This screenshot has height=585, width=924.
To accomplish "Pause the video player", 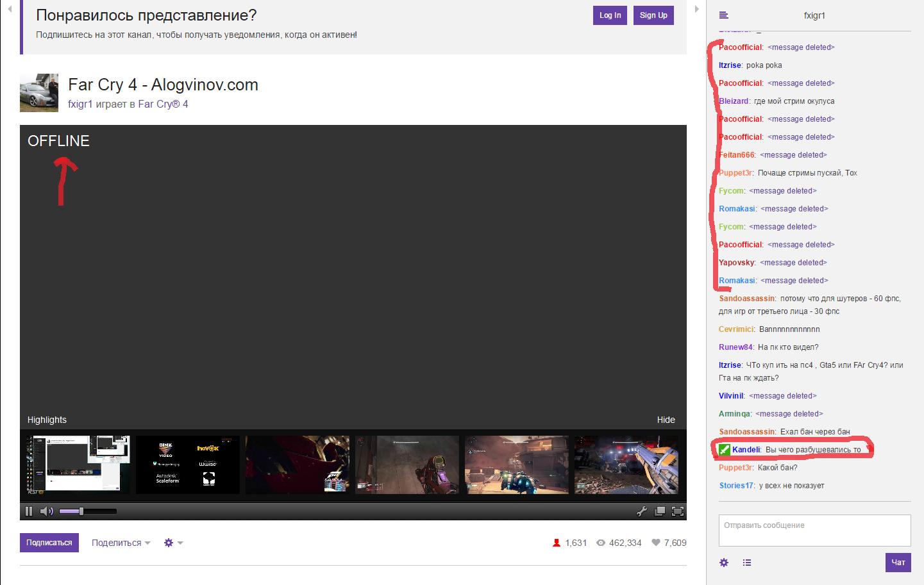I will [x=29, y=511].
